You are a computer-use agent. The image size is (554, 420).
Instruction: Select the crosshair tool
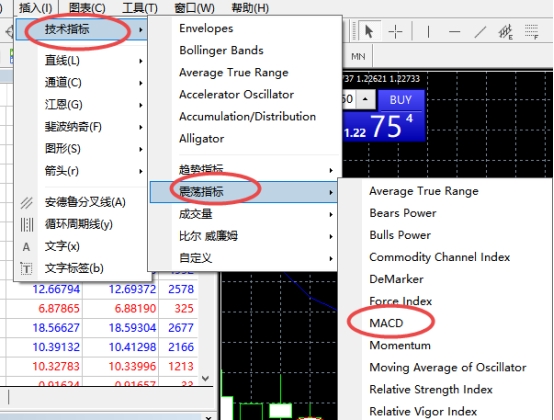(x=395, y=32)
